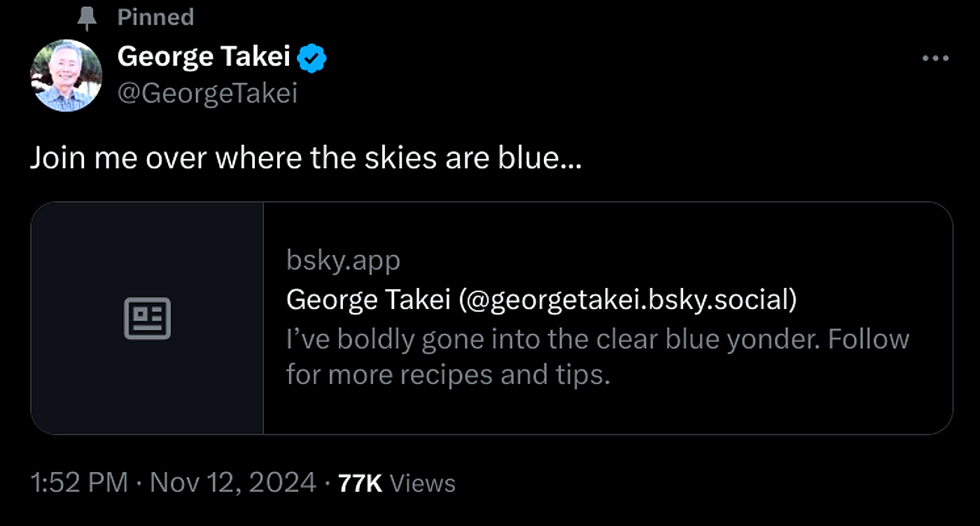Open the bsky.app domain link
The image size is (980, 526).
pos(343,261)
